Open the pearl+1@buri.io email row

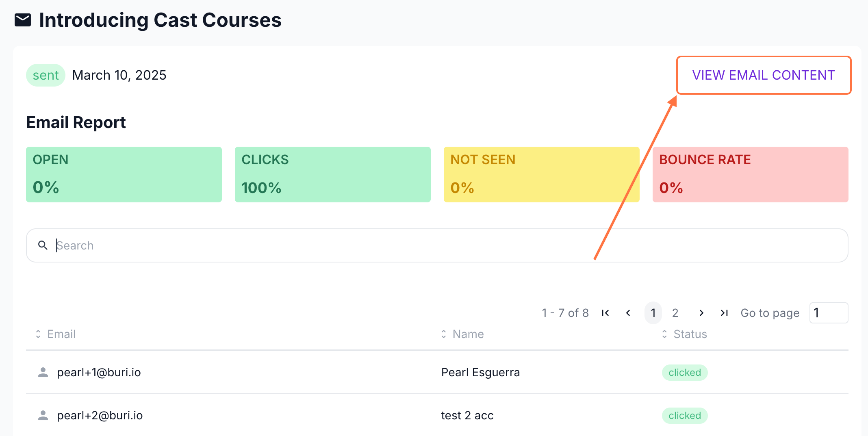coord(99,372)
